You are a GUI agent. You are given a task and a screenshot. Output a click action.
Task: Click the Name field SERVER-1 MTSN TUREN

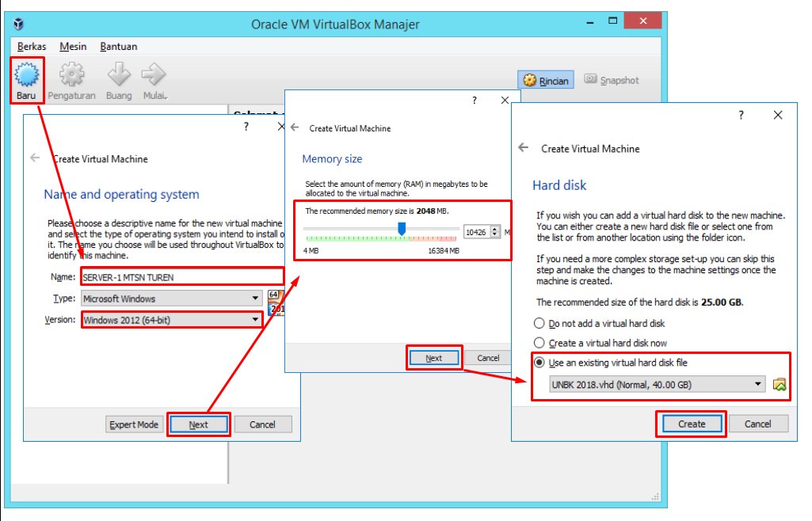tap(182, 277)
